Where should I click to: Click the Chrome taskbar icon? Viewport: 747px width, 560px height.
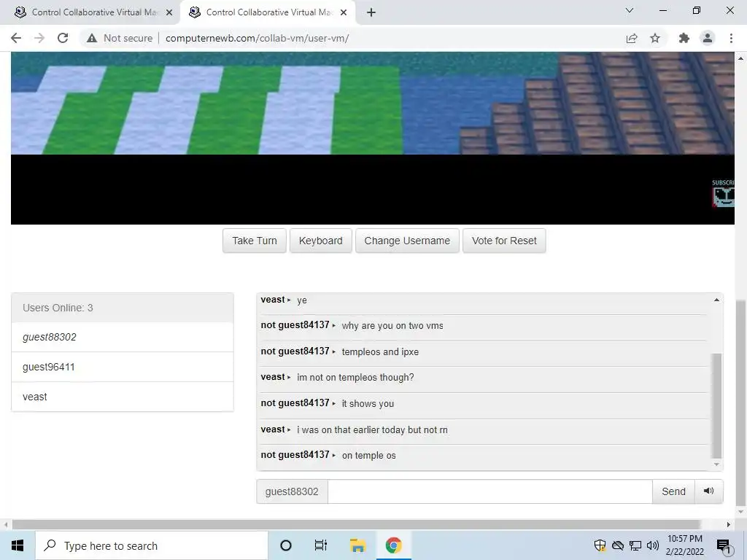393,545
